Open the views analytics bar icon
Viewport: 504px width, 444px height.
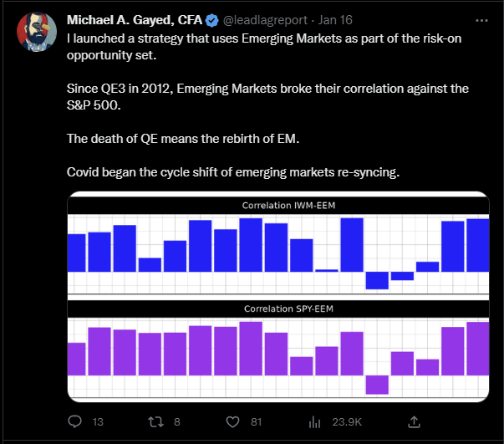[314, 421]
